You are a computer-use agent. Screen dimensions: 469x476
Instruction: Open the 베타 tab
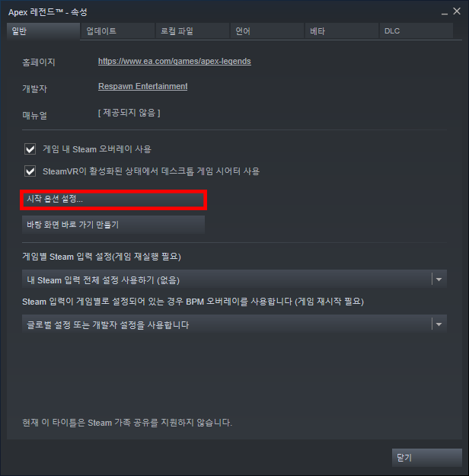pos(342,31)
